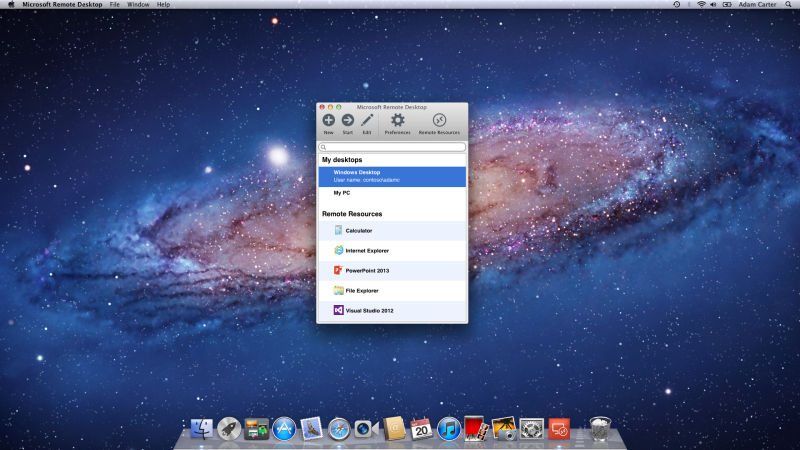
Task: Click inside the desktop search field
Action: coord(392,147)
